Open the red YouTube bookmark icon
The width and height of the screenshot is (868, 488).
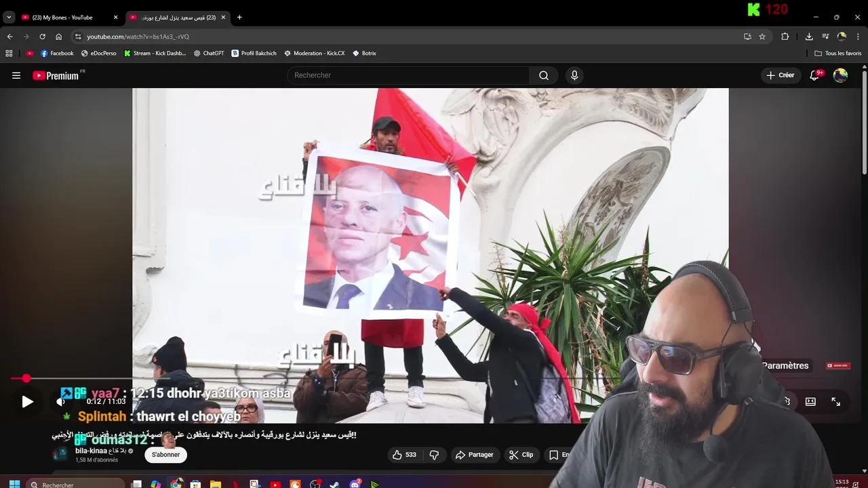(30, 53)
